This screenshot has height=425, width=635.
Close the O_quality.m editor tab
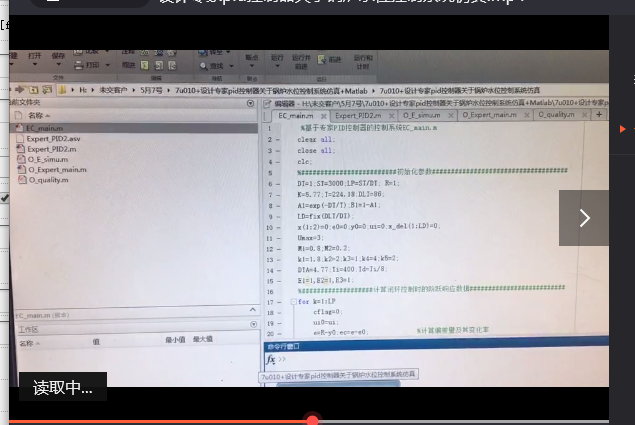point(584,115)
